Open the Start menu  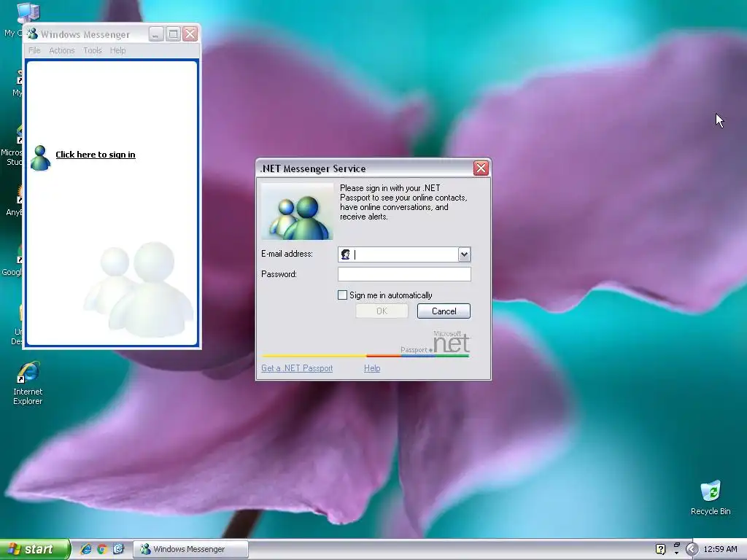[35, 549]
